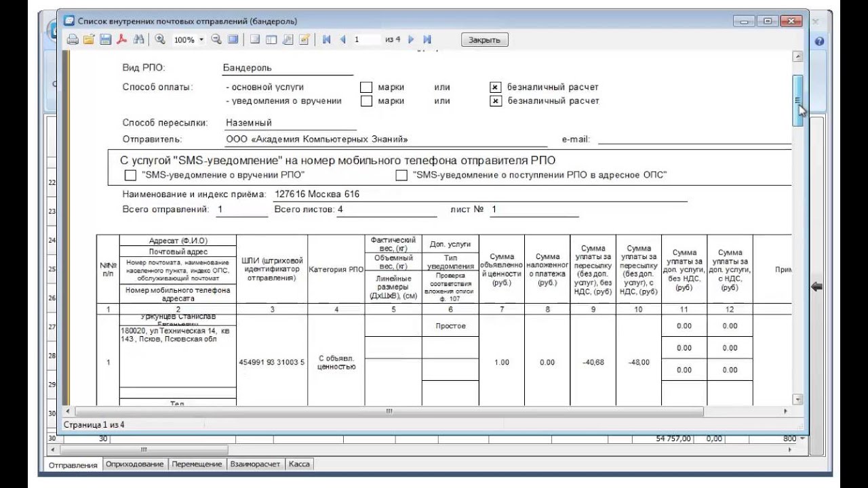
Task: Check SMS-уведомление о вручении РПО box
Action: 131,176
